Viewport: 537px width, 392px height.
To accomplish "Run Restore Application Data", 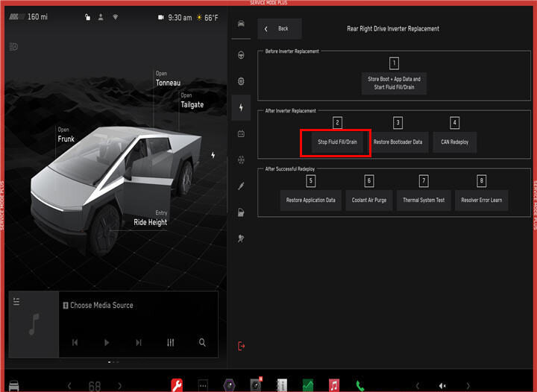I will click(310, 200).
